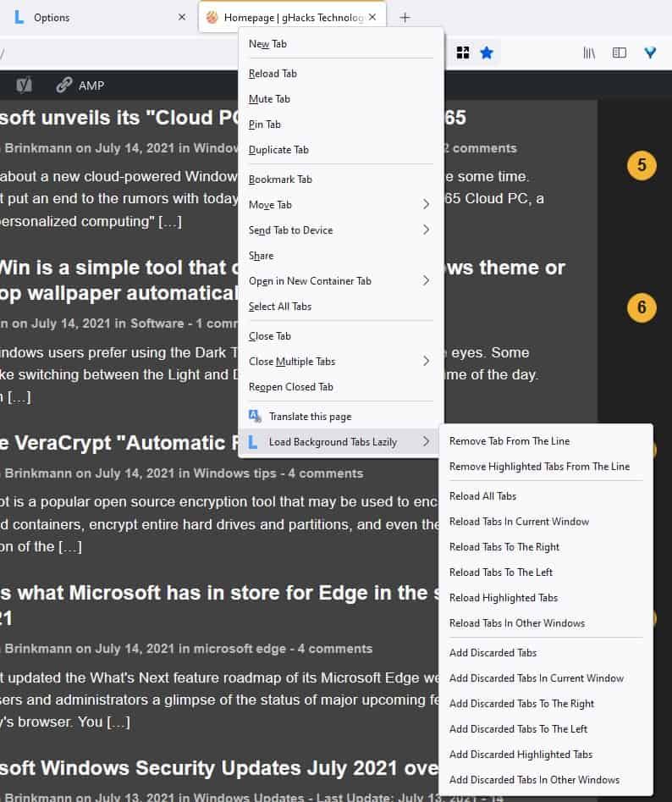Image resolution: width=672 pixels, height=802 pixels.
Task: Click Share in context menu
Action: click(x=340, y=256)
